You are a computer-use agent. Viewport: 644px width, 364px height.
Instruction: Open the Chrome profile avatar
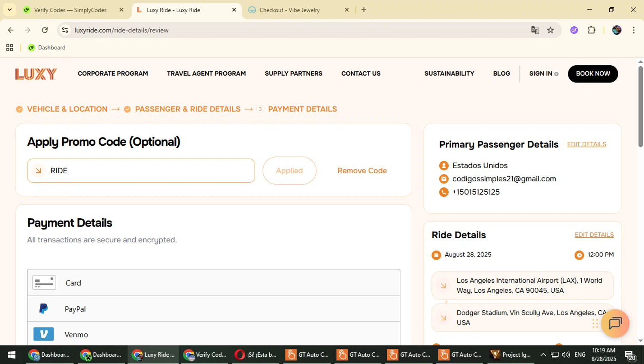click(x=617, y=30)
